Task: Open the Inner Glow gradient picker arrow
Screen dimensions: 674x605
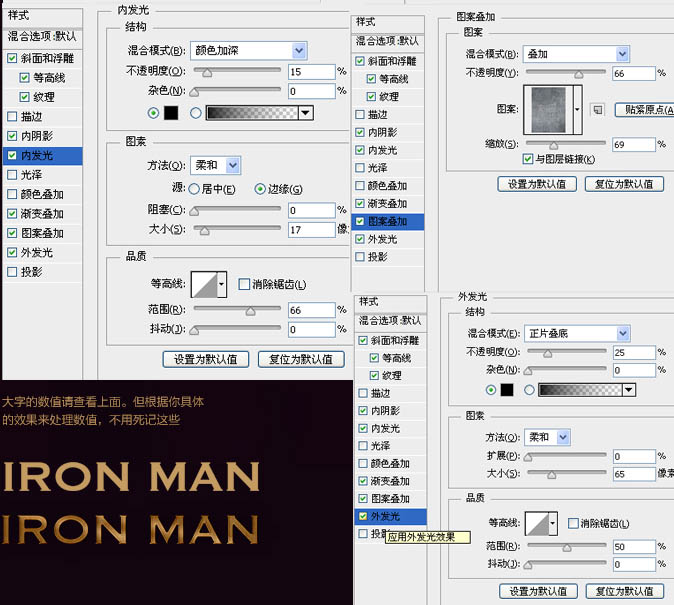Action: coord(306,113)
